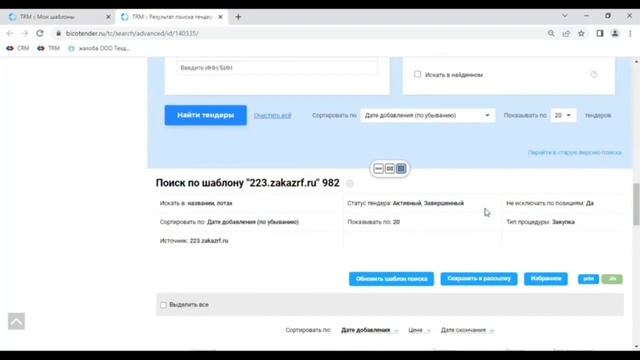Image resolution: width=640 pixels, height=360 pixels.
Task: Open the link to old search version
Action: (575, 153)
